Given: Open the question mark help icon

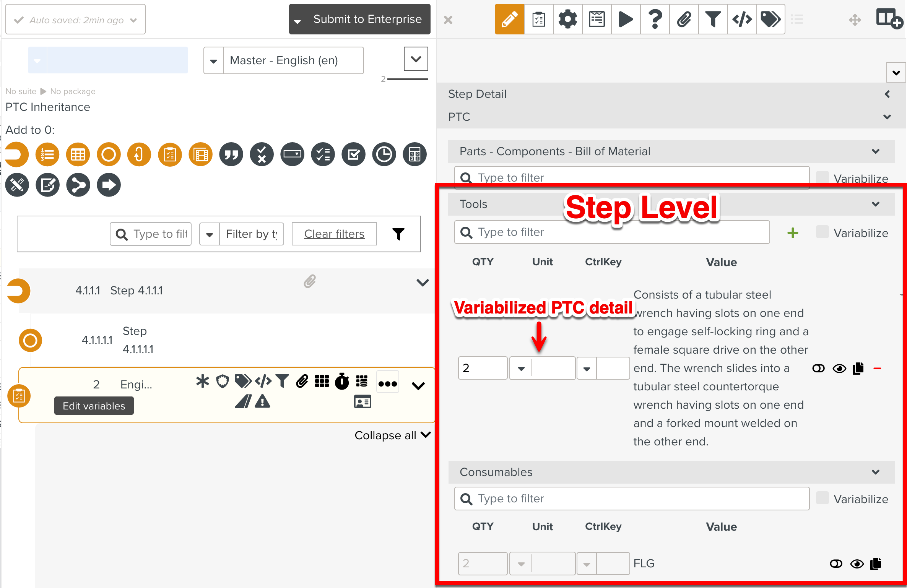Looking at the screenshot, I should [x=655, y=19].
